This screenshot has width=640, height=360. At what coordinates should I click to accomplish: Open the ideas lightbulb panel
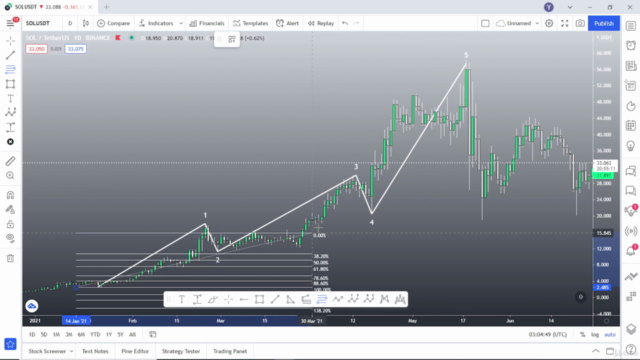coord(631,146)
